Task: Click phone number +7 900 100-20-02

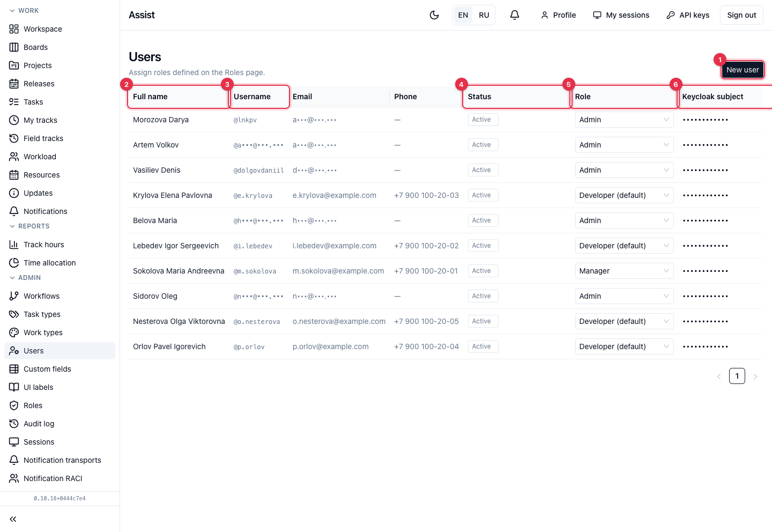Action: 426,246
